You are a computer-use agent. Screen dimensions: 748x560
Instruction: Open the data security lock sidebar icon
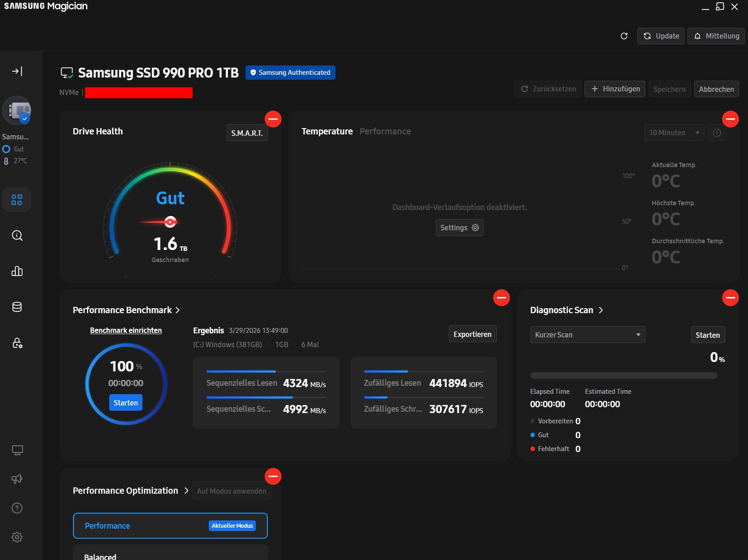(17, 343)
